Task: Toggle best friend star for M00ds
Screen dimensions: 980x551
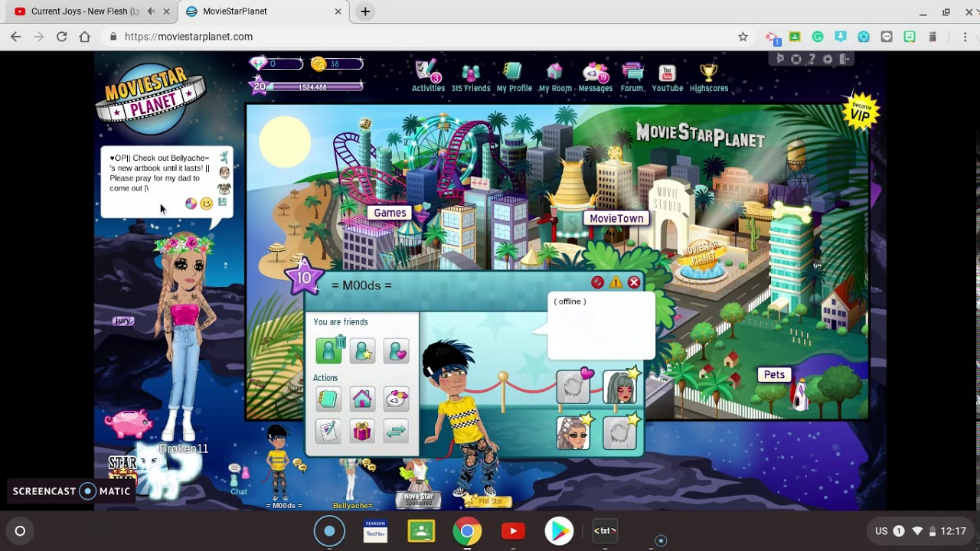Action: coord(363,350)
